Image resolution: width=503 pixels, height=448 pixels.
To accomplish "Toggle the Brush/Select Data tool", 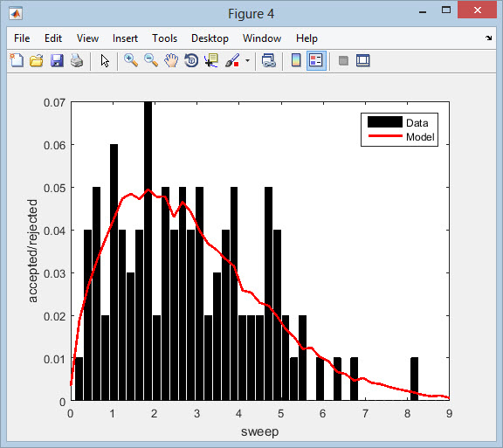I will (232, 60).
